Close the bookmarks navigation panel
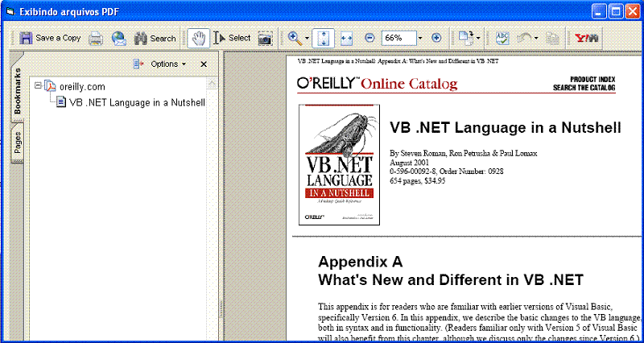The image size is (644, 343). point(204,64)
